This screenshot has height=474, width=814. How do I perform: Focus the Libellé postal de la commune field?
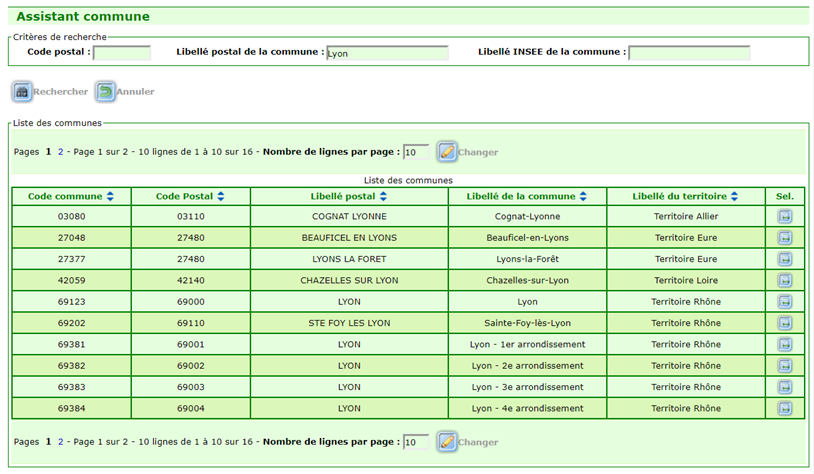387,52
